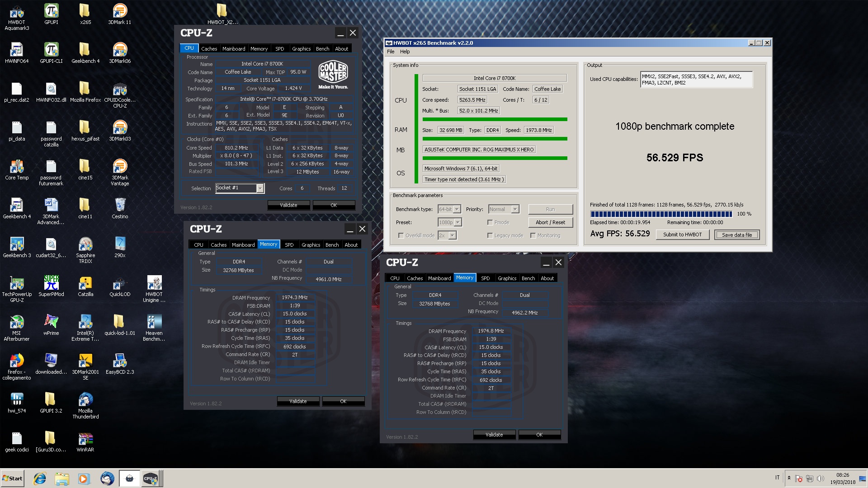Open Catzilla desktop shortcut
Image resolution: width=868 pixels, height=488 pixels.
(85, 286)
